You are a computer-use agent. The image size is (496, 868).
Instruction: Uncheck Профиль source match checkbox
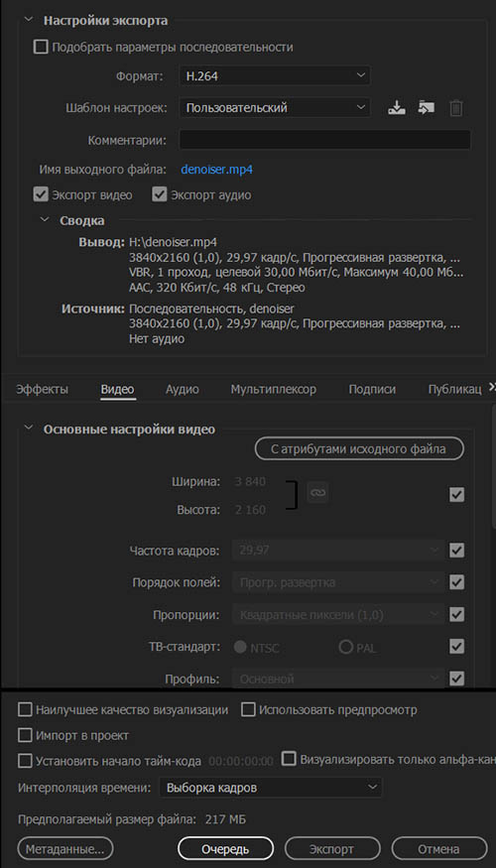[456, 679]
